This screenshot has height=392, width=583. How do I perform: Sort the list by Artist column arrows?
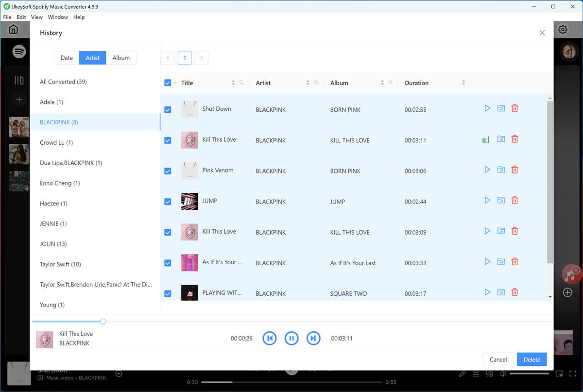click(x=308, y=83)
